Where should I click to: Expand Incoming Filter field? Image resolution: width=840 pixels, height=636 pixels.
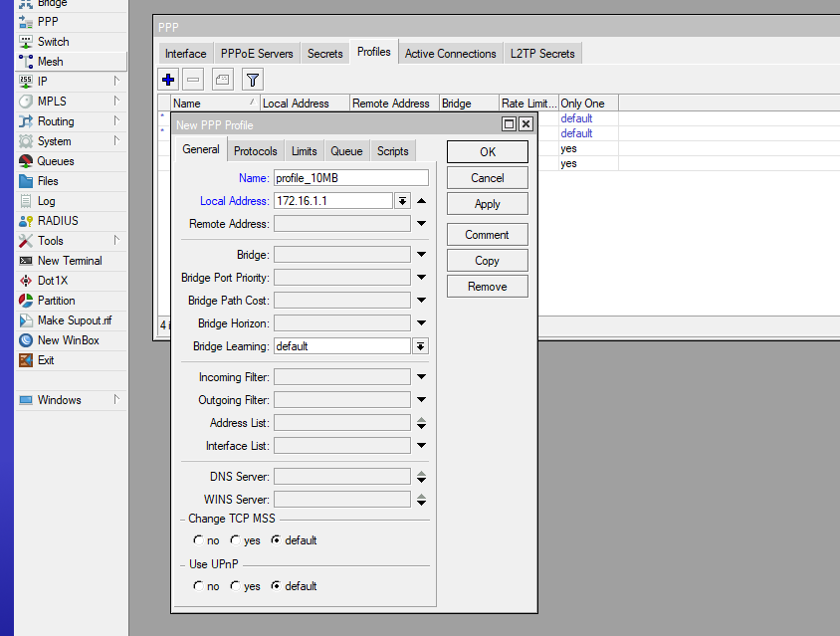click(x=422, y=376)
